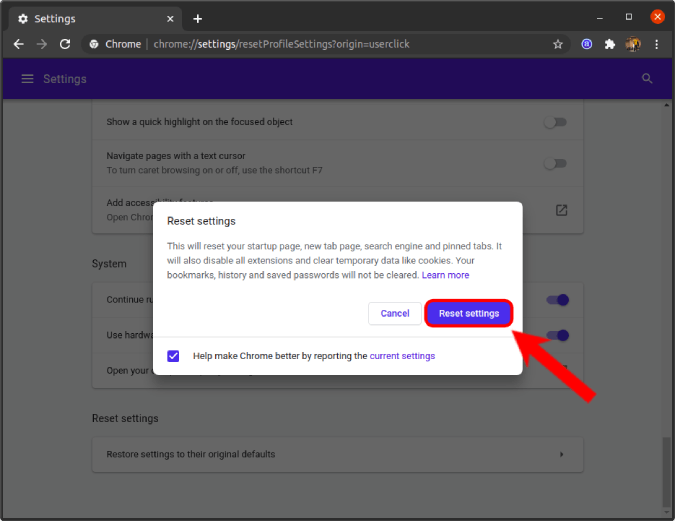Open the blue circular extension icon
675x521 pixels.
coord(587,44)
